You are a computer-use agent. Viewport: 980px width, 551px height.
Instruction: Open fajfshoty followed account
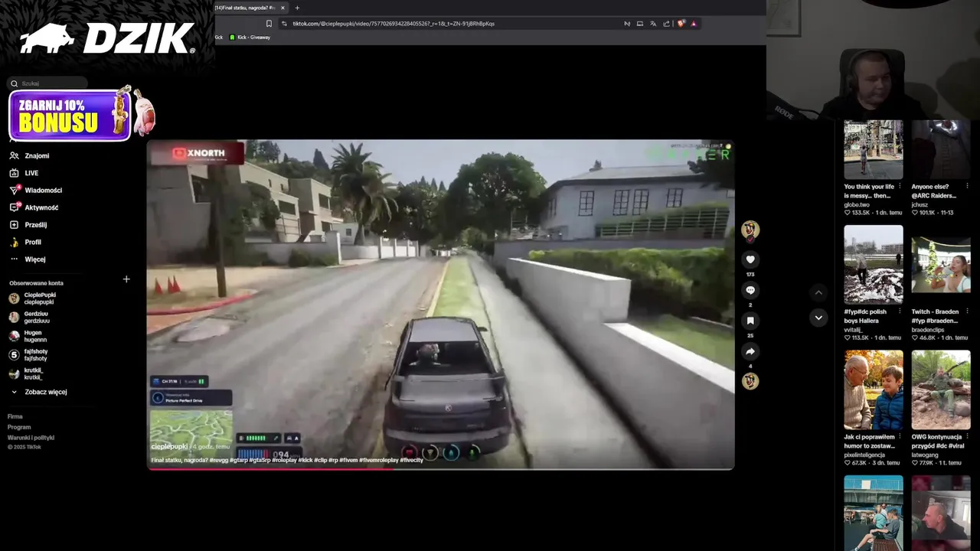tap(28, 355)
